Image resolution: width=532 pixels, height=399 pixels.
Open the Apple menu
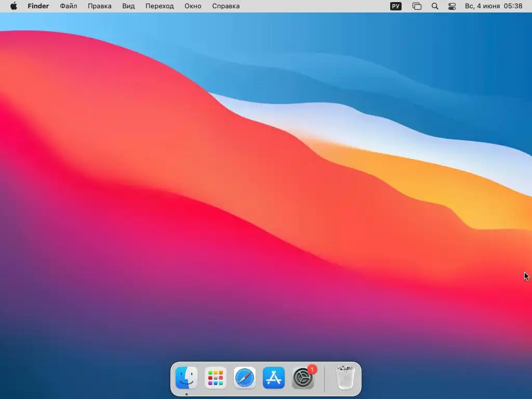[14, 6]
